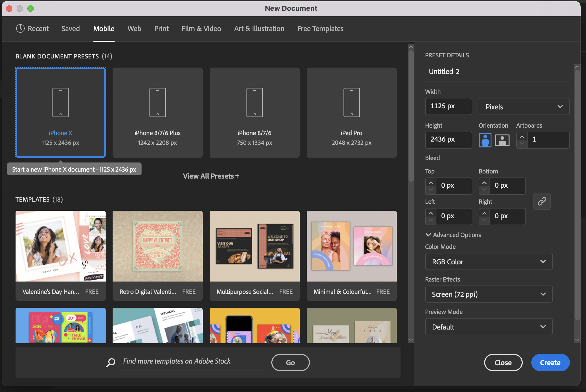This screenshot has width=586, height=392.
Task: Switch to the Art & Illustration tab
Action: 259,29
